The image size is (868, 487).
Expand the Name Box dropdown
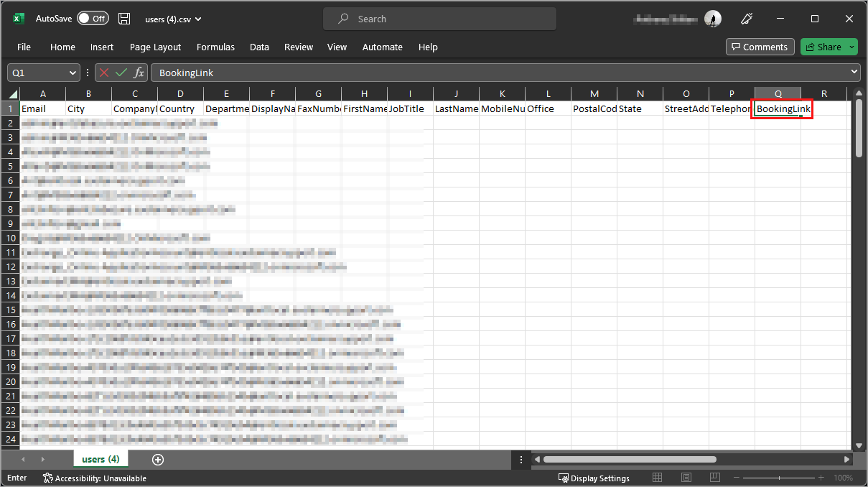point(73,73)
